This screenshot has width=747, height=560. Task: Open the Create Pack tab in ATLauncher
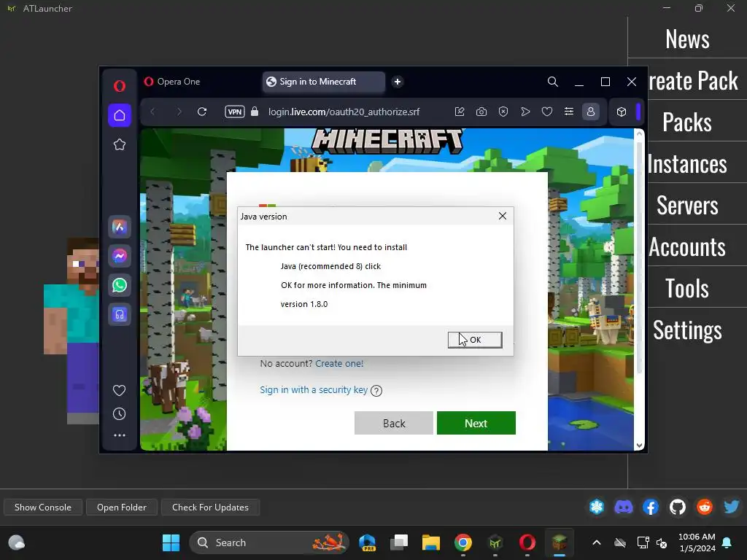click(x=693, y=80)
